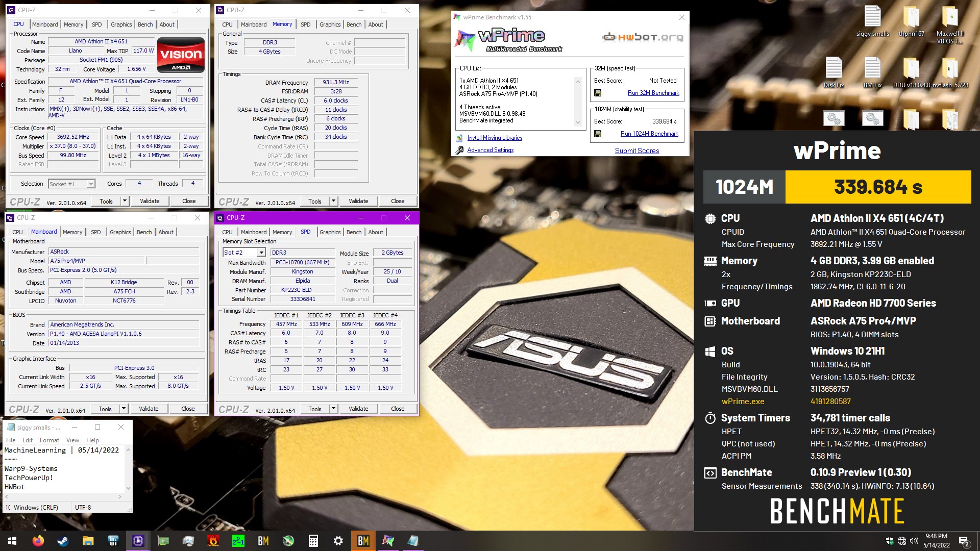Screen dimensions: 980x551
Task: Click the '931.3 MHz' DRAM Frequency value
Action: coord(336,82)
